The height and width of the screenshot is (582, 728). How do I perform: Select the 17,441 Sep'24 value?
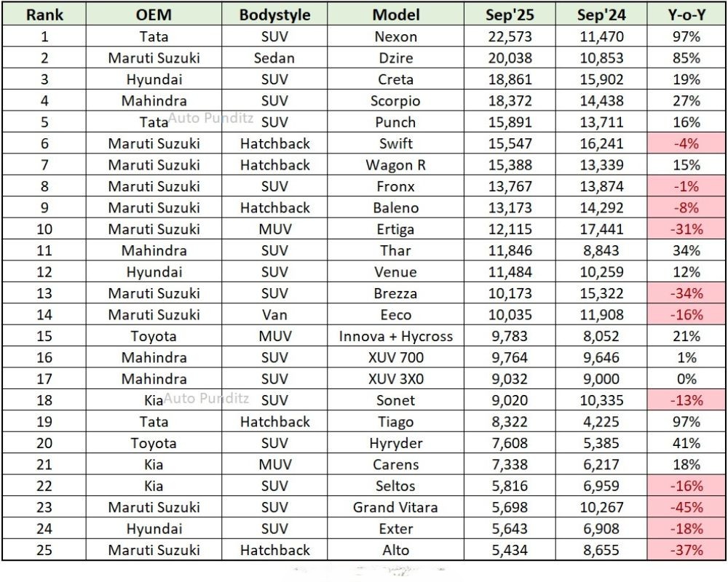click(x=600, y=229)
